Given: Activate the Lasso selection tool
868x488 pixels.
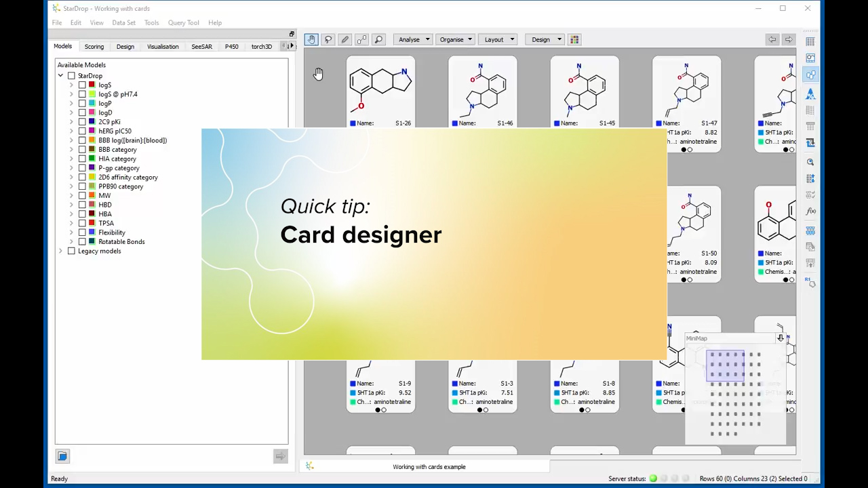Looking at the screenshot, I should coord(328,39).
